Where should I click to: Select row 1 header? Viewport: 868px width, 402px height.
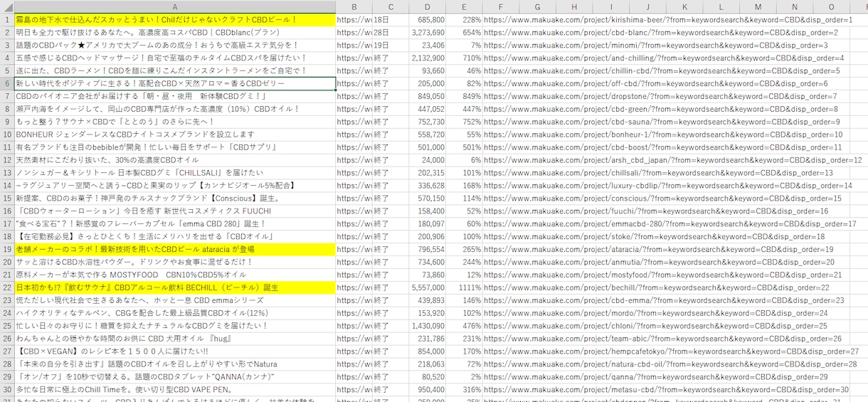6,19
